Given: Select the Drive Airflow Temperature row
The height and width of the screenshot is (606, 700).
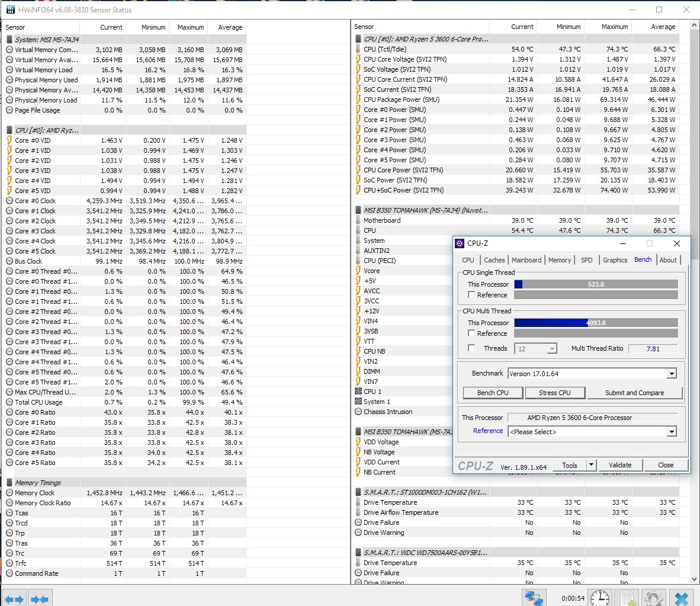Looking at the screenshot, I should click(x=516, y=512).
